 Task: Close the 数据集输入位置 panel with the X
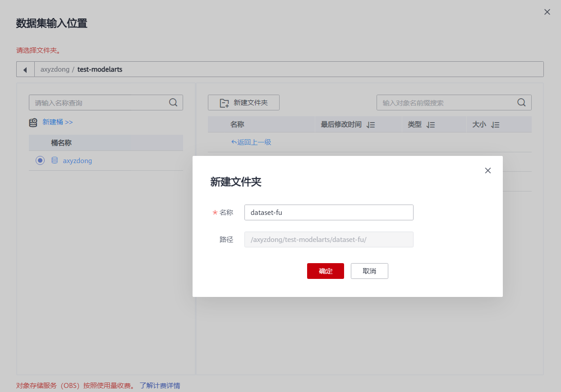[x=547, y=12]
